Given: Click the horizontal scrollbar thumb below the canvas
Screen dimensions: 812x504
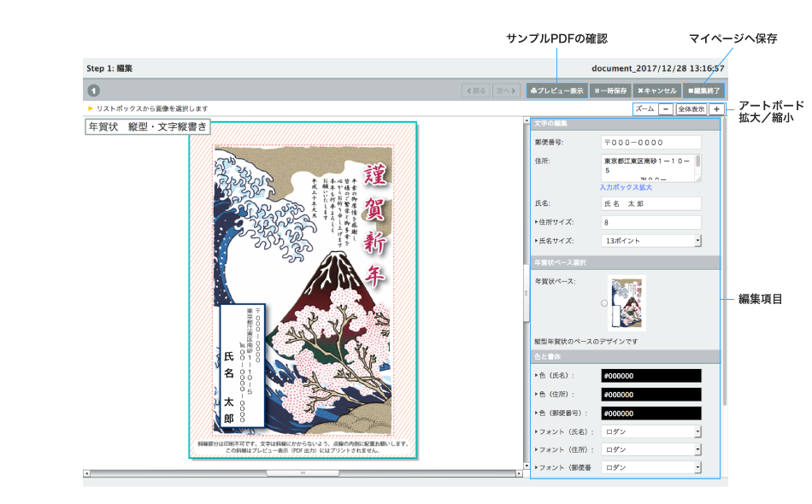Looking at the screenshot, I should pyautogui.click(x=303, y=473).
